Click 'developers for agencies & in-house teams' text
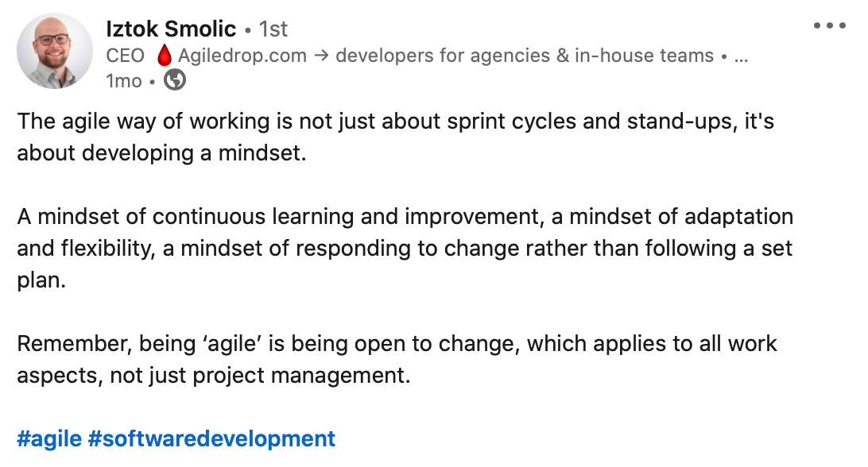The image size is (868, 467). click(525, 56)
